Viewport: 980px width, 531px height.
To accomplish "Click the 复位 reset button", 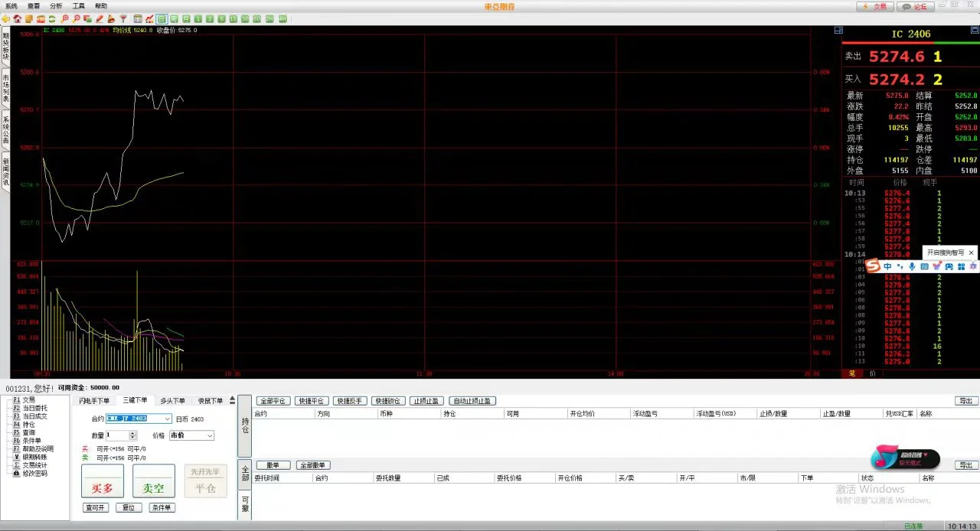I will coord(129,507).
